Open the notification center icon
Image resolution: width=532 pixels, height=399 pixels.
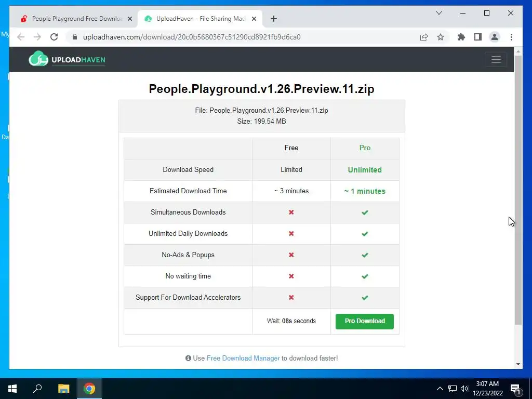click(x=515, y=389)
